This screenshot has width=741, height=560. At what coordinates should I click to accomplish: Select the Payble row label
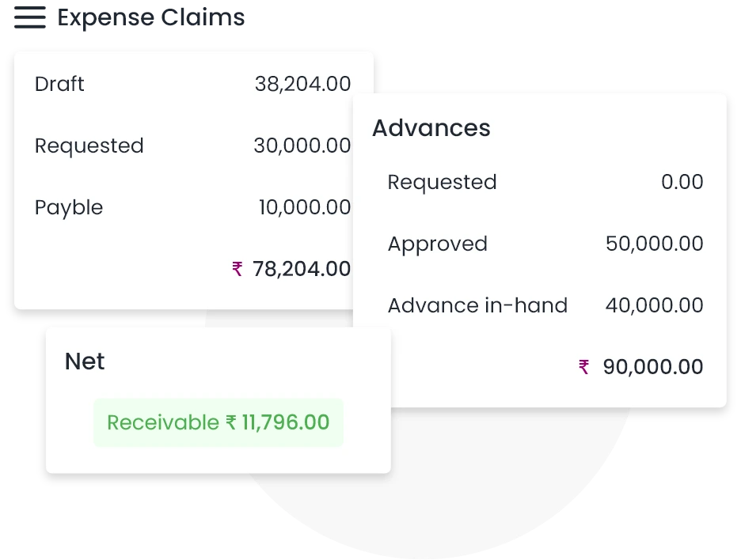(x=69, y=207)
